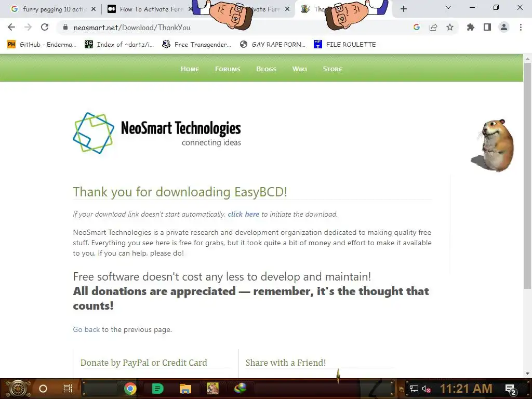Open Chrome's three-dot menu

point(521,27)
